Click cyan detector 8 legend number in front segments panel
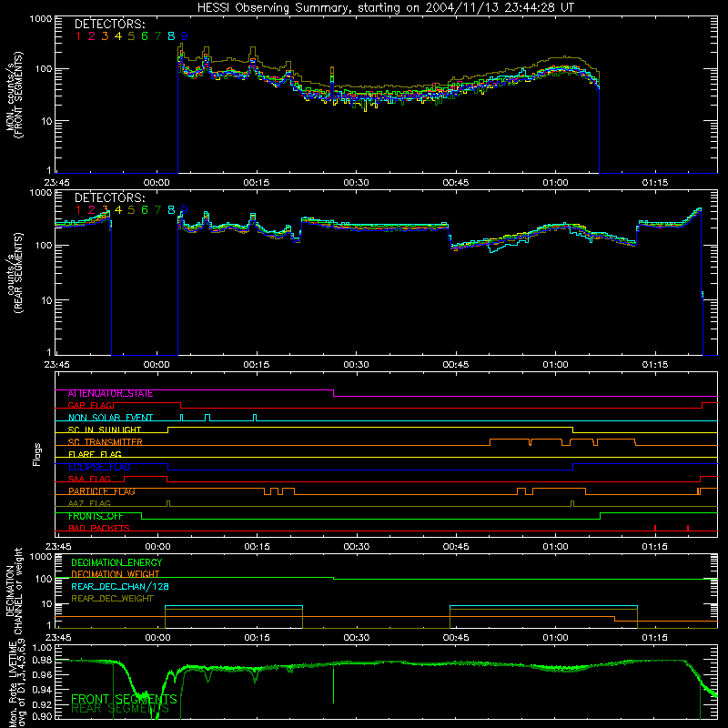Screen dimensions: 728x728 (171, 36)
